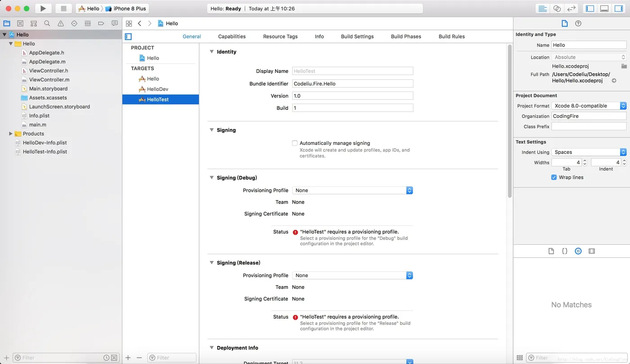Screen dimensions: 630x364
Task: Show the File Template library
Action: pos(551,251)
